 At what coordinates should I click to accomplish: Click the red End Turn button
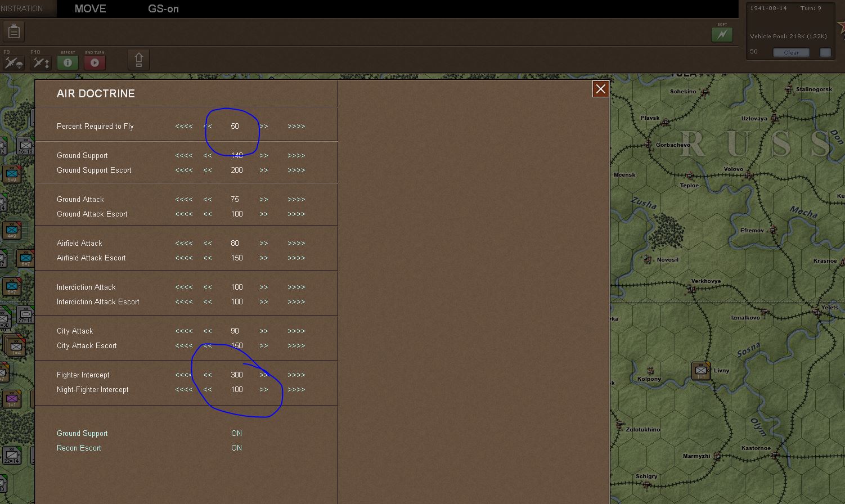(95, 62)
